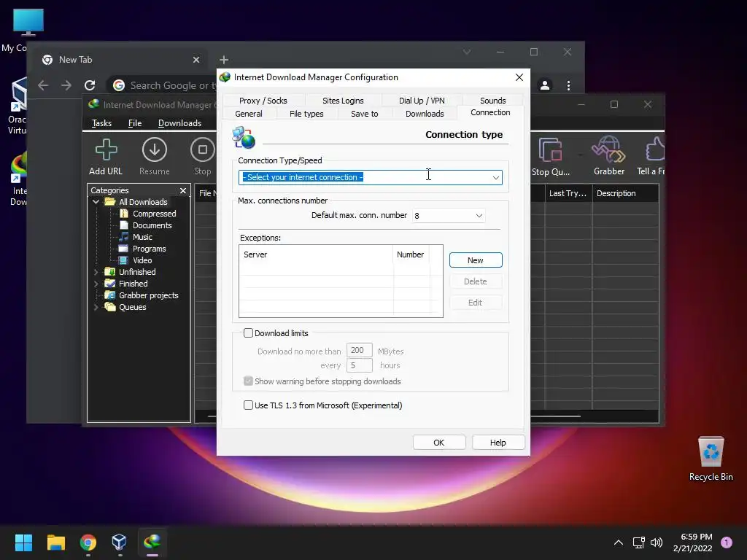
Task: Click the Stop Queue toolbar icon
Action: (550, 150)
